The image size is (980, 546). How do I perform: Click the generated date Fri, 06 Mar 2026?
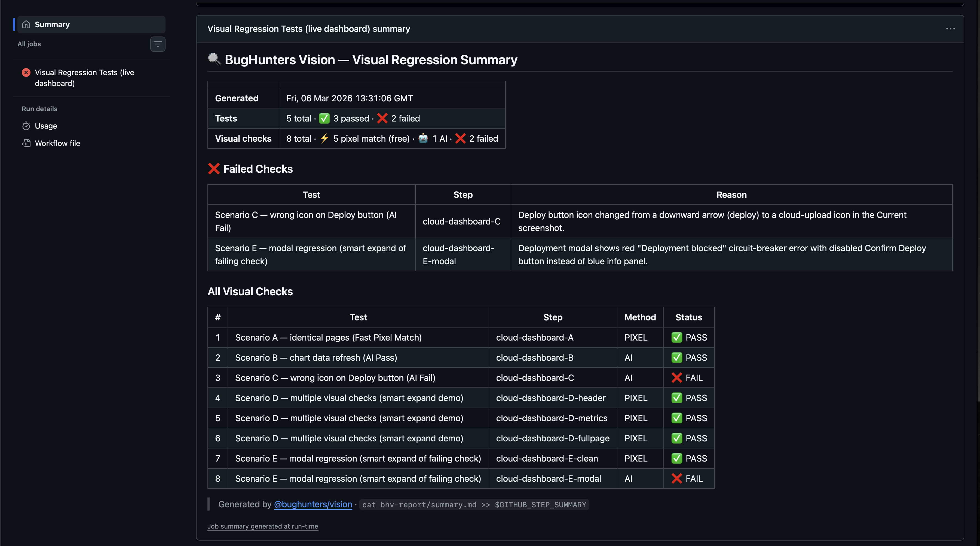point(349,98)
